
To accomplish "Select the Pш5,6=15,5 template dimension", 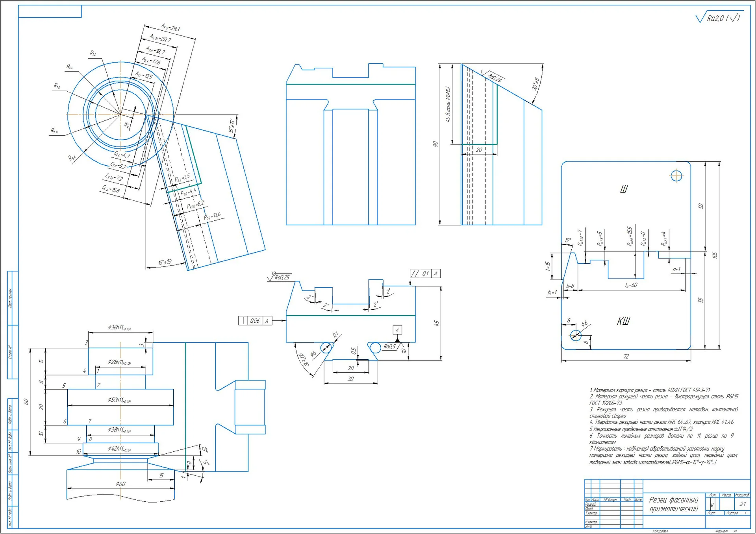I will click(629, 236).
